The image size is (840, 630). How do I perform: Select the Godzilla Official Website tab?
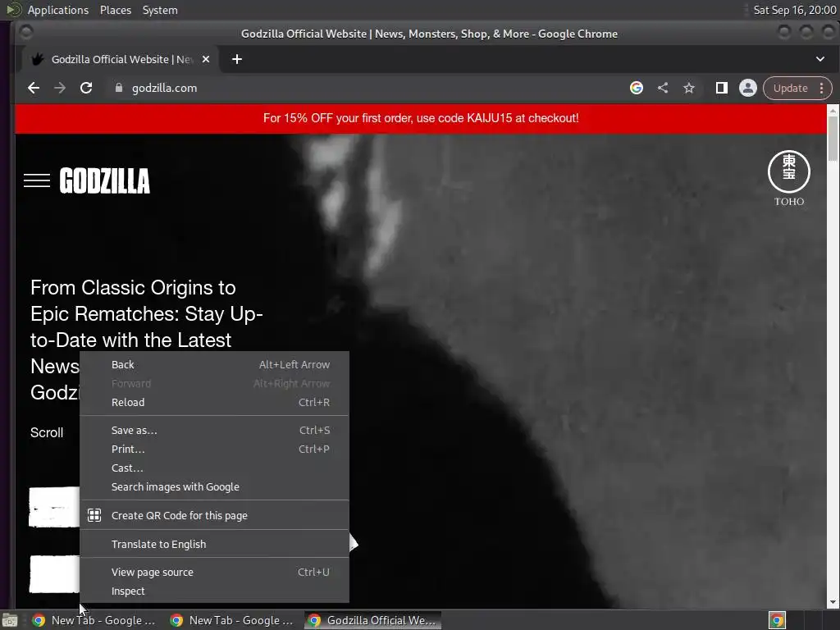[121, 59]
